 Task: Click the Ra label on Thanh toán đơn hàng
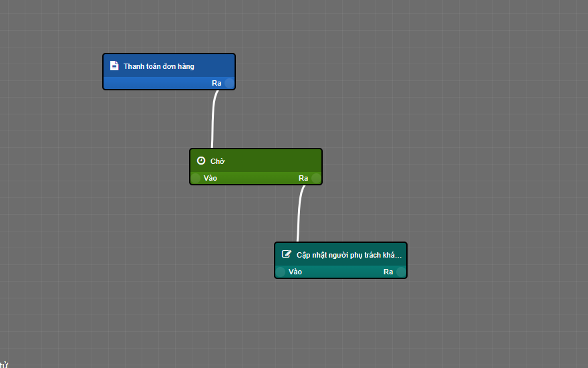(x=216, y=83)
